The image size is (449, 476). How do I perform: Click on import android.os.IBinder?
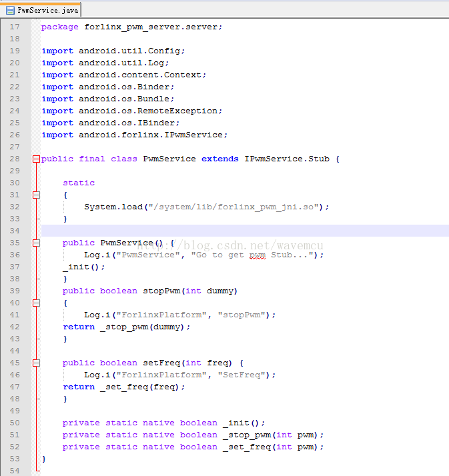(x=111, y=123)
